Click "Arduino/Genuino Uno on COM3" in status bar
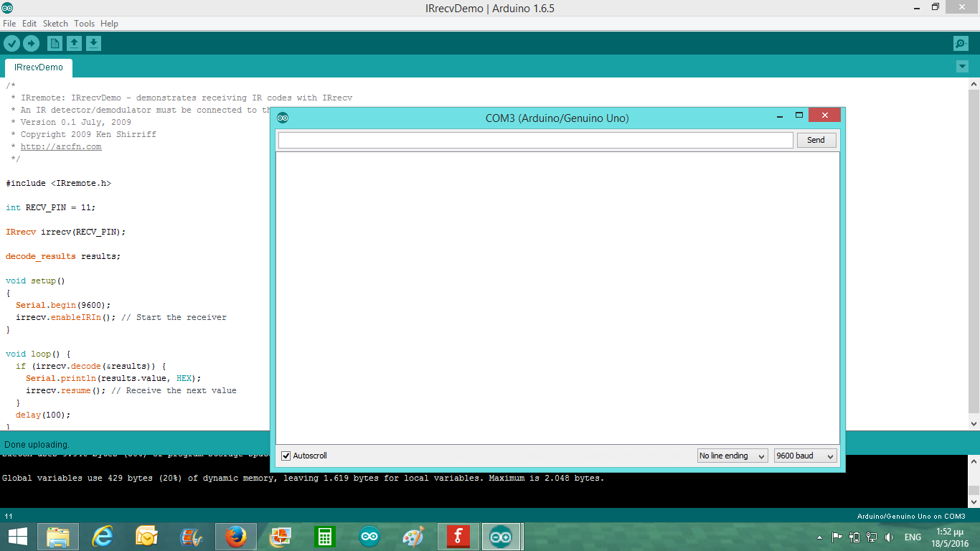The image size is (980, 551). pos(911,517)
